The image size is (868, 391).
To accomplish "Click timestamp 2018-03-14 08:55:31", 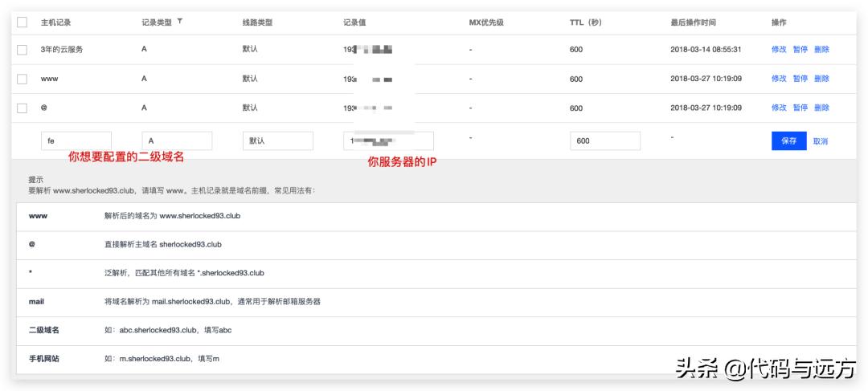I will click(x=706, y=49).
